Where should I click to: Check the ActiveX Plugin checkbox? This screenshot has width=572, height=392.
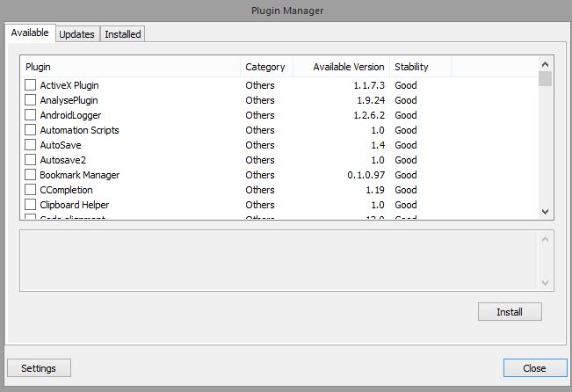[x=31, y=86]
